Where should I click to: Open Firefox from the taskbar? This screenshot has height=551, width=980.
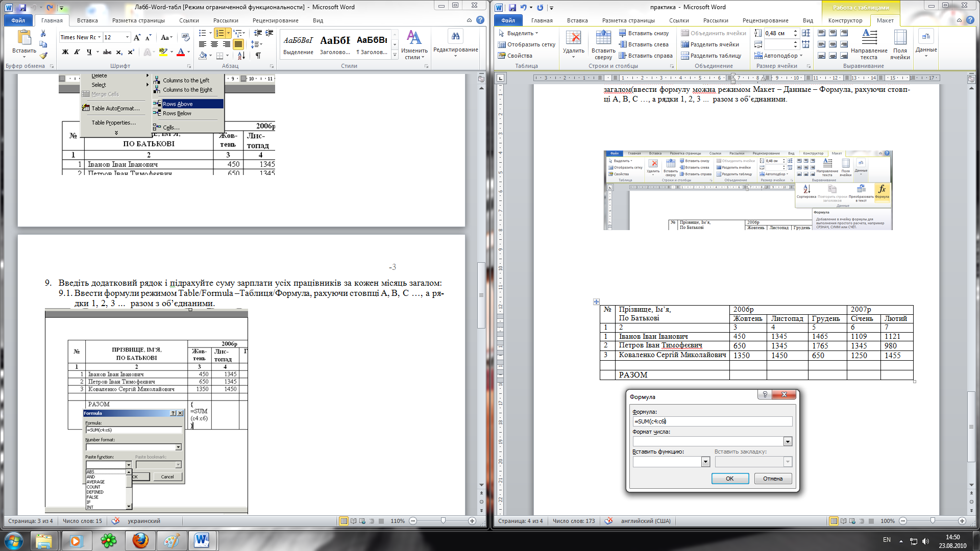tap(140, 541)
